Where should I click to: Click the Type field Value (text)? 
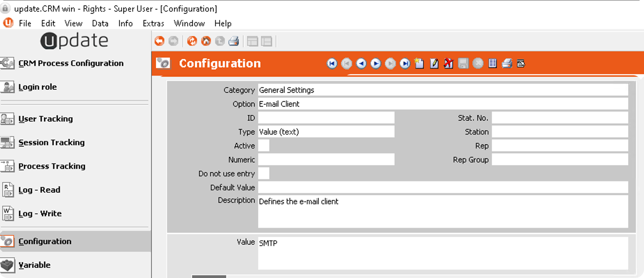326,132
